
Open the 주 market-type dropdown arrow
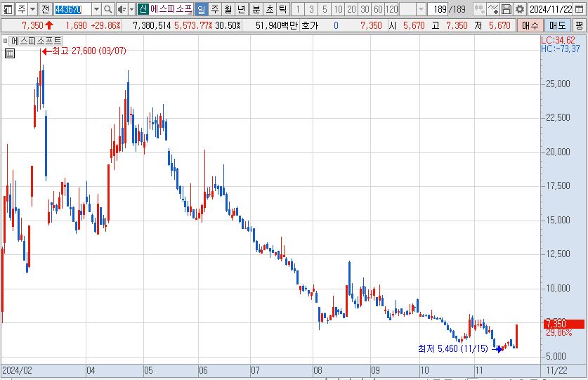[32, 9]
